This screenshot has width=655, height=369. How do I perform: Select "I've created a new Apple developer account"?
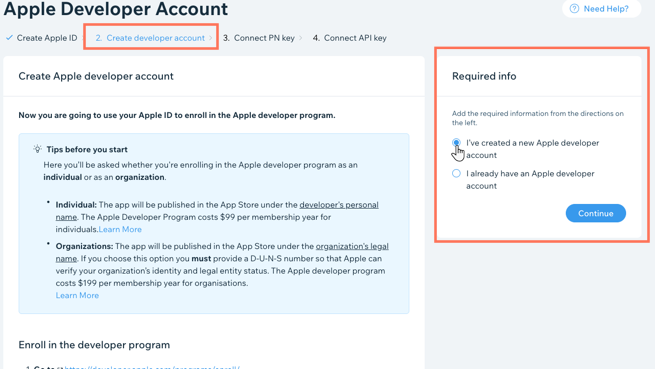coord(456,143)
